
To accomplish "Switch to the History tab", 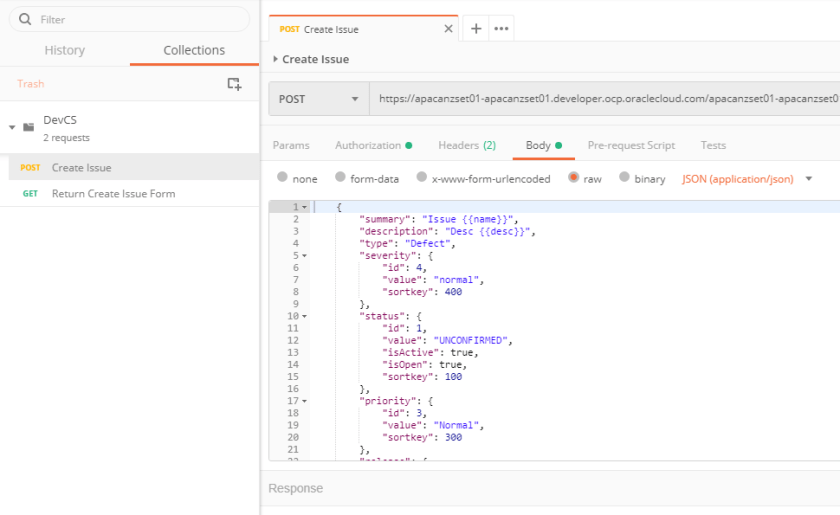I will point(65,50).
